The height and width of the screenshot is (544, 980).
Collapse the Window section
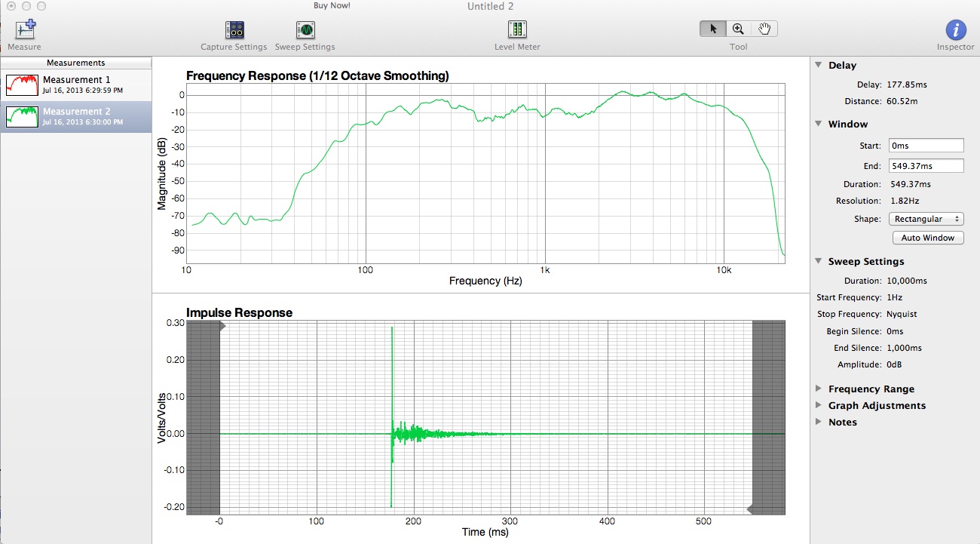819,124
